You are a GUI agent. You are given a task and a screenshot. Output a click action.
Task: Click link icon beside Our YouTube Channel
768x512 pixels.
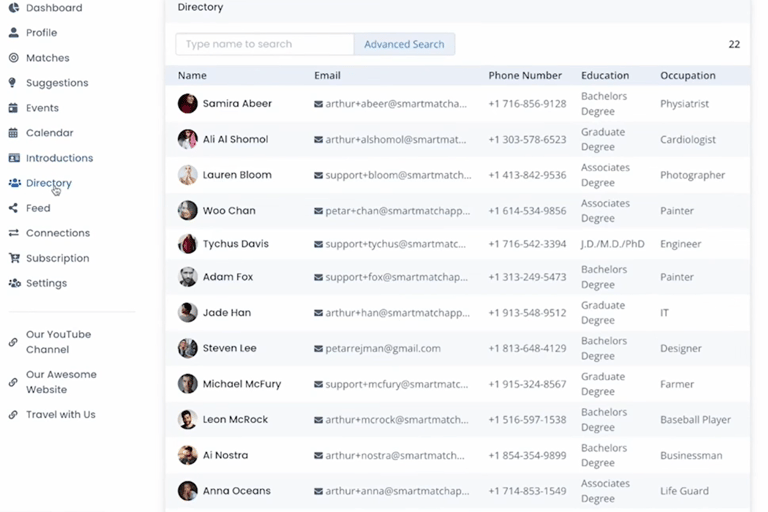13,342
